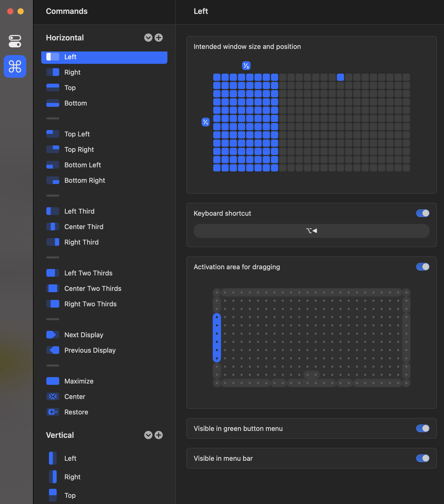Add a new command to Horizontal section

pyautogui.click(x=159, y=38)
